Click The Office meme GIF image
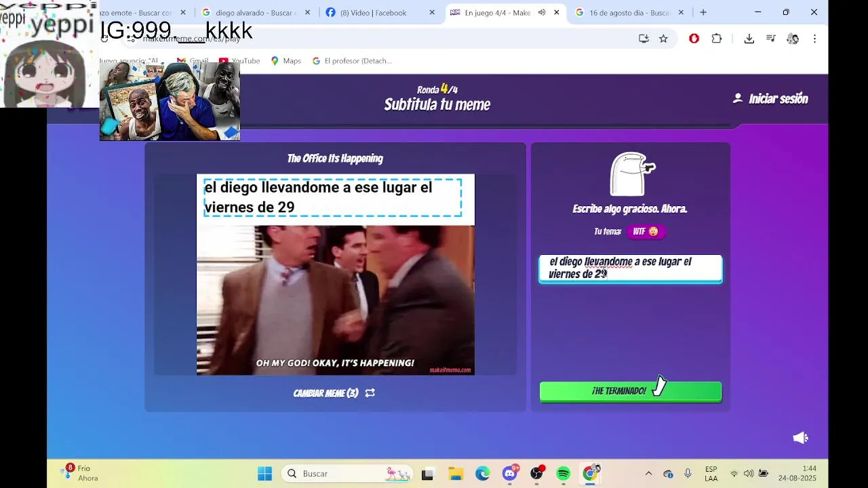 (x=336, y=300)
